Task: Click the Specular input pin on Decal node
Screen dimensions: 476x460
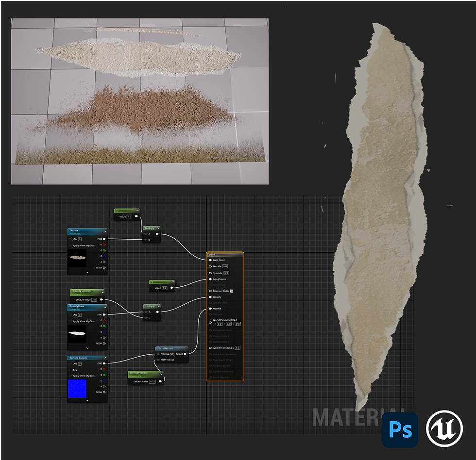Action: click(210, 273)
